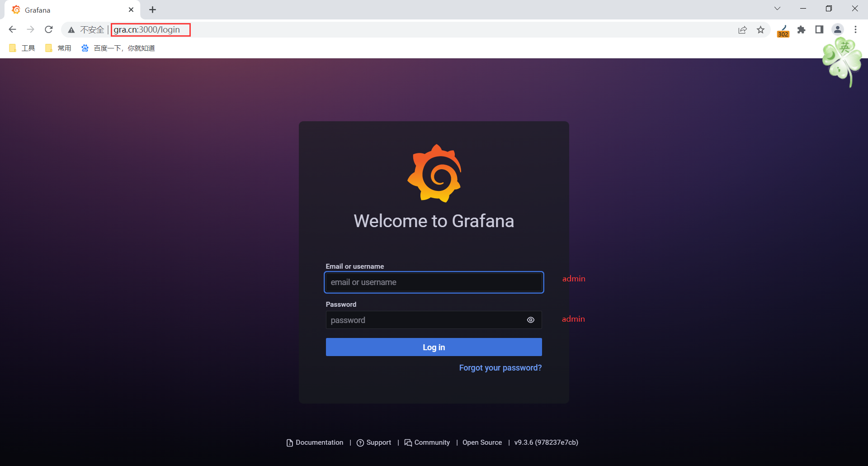868x466 pixels.
Task: Click the Email or username field
Action: click(434, 282)
